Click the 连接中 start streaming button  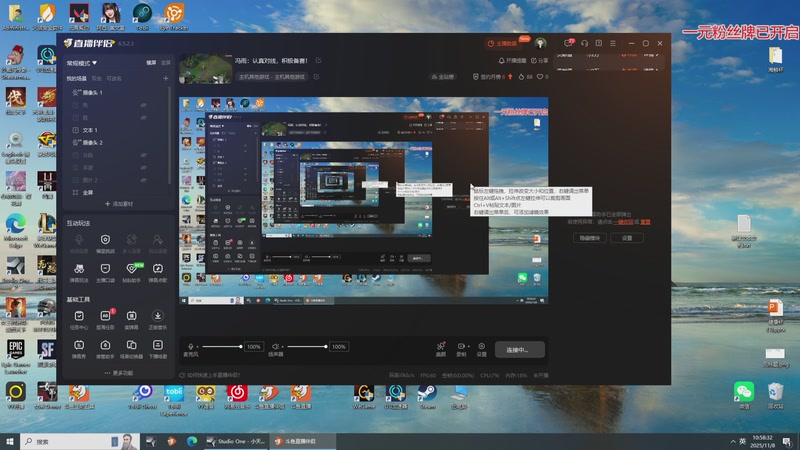click(519, 349)
